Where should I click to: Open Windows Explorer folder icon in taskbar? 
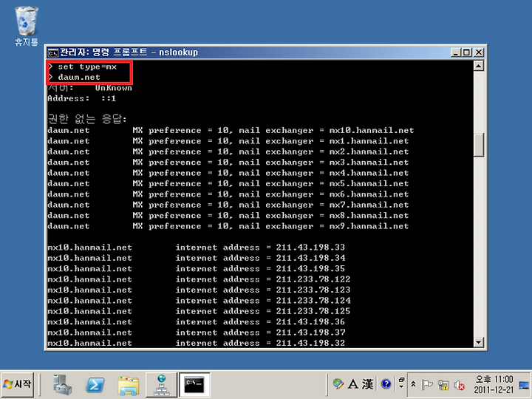(x=129, y=386)
